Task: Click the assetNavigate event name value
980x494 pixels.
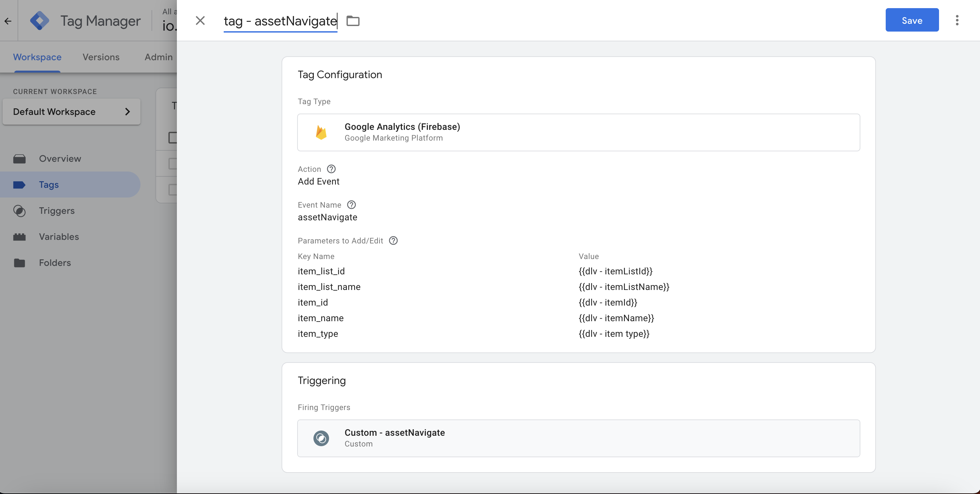Action: tap(327, 217)
